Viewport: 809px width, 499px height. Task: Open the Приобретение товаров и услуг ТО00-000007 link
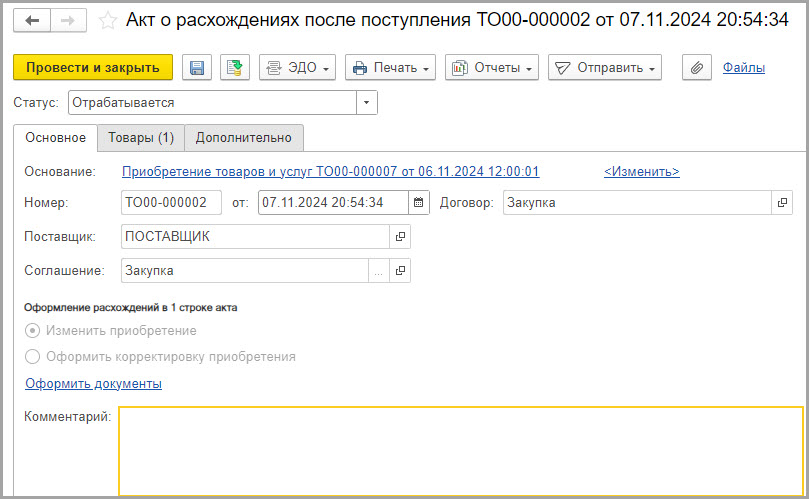(331, 171)
